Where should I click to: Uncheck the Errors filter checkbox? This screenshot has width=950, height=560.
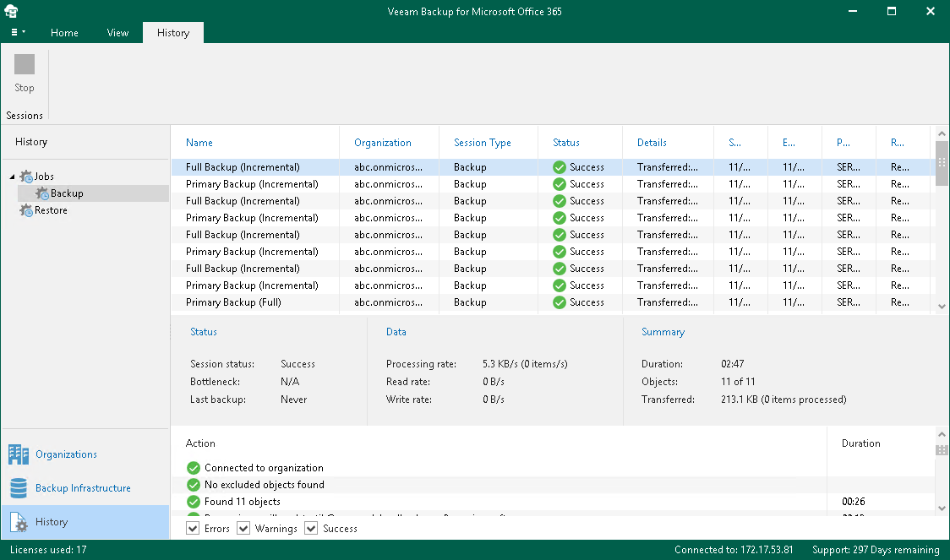[193, 529]
